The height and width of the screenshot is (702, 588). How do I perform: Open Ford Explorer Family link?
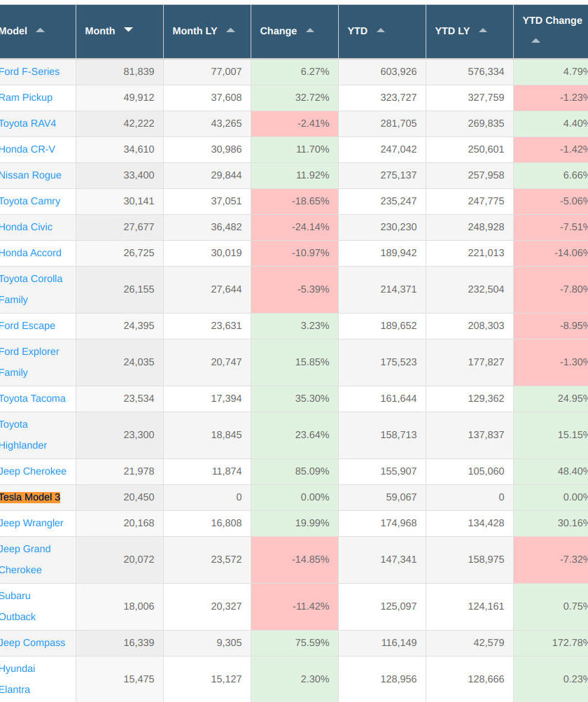[x=29, y=362]
